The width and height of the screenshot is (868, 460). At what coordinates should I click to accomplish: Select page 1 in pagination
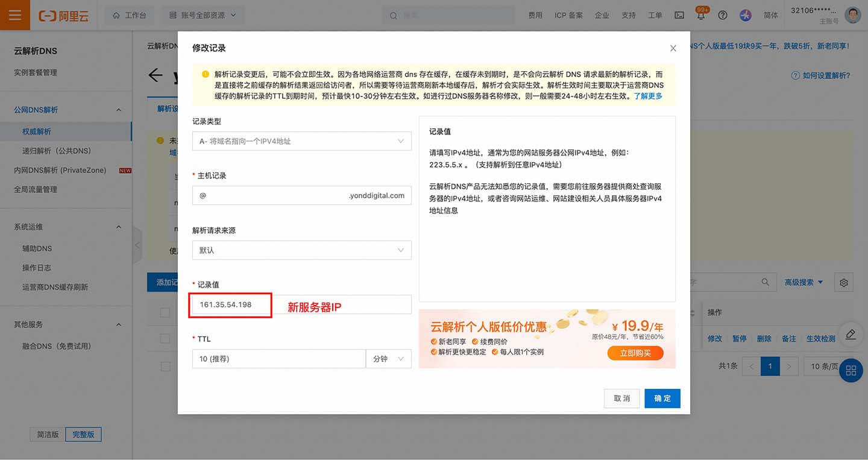(770, 366)
